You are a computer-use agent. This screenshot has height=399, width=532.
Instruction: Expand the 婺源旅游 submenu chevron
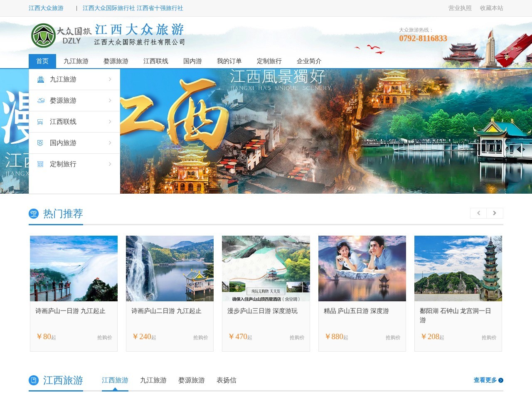pyautogui.click(x=109, y=100)
